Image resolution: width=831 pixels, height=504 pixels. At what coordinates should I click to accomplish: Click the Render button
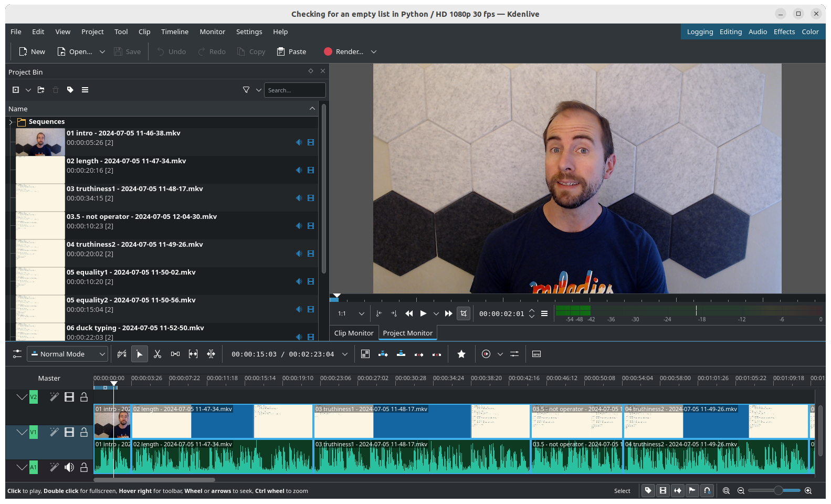344,51
